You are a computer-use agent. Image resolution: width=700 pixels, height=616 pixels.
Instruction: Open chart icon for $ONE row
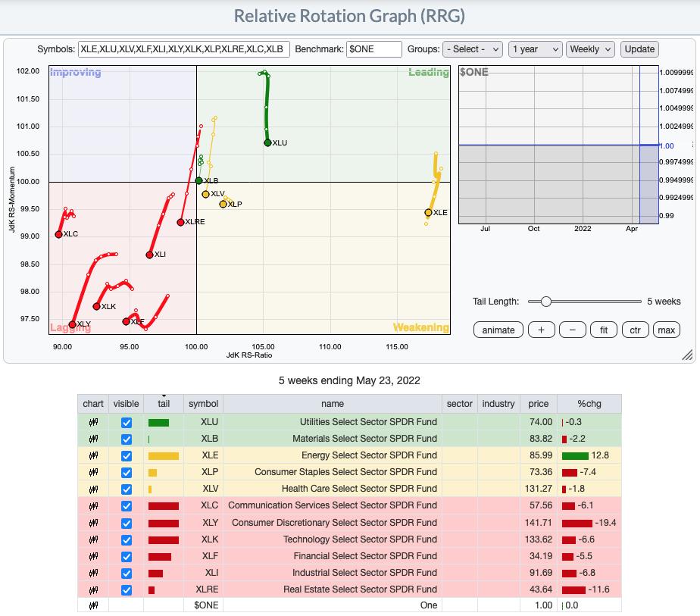[93, 605]
